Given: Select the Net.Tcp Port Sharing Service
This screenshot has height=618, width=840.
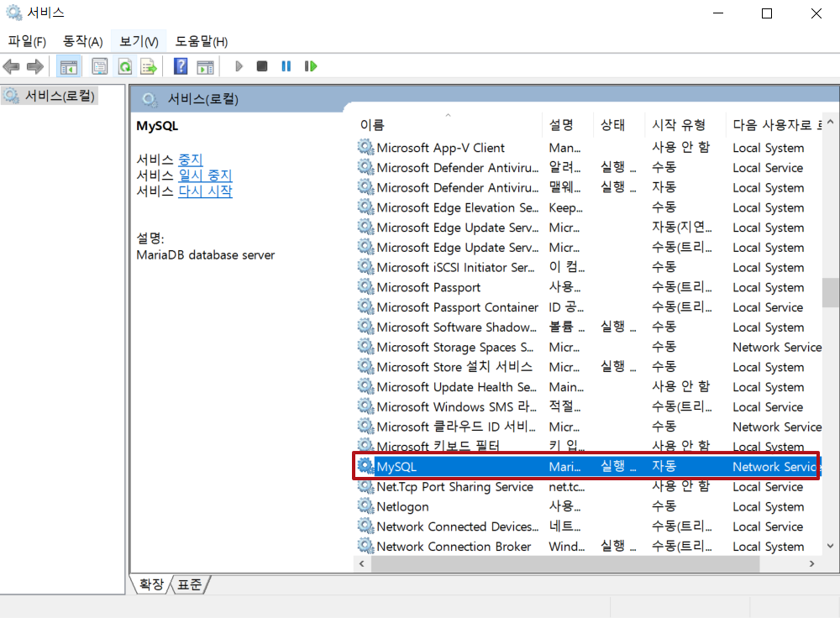Looking at the screenshot, I should 586,487.
